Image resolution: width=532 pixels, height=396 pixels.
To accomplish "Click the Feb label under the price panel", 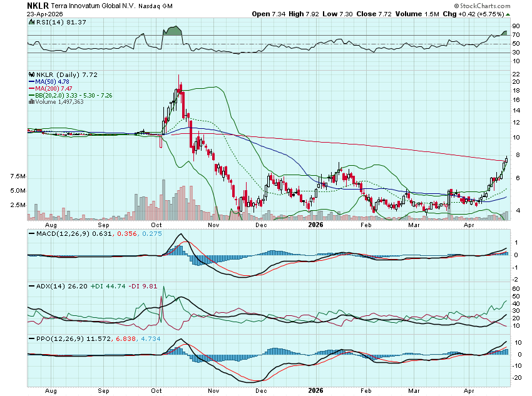I will [366, 225].
